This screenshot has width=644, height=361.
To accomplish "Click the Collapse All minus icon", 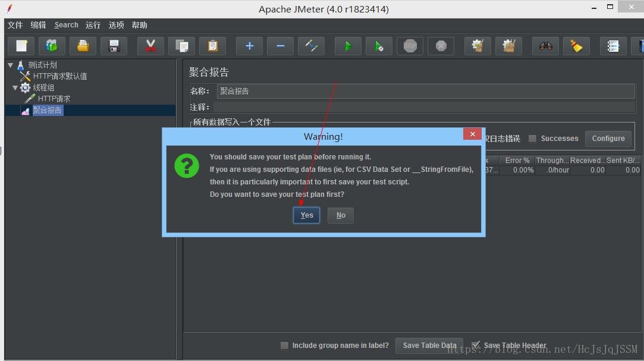I will (x=281, y=46).
